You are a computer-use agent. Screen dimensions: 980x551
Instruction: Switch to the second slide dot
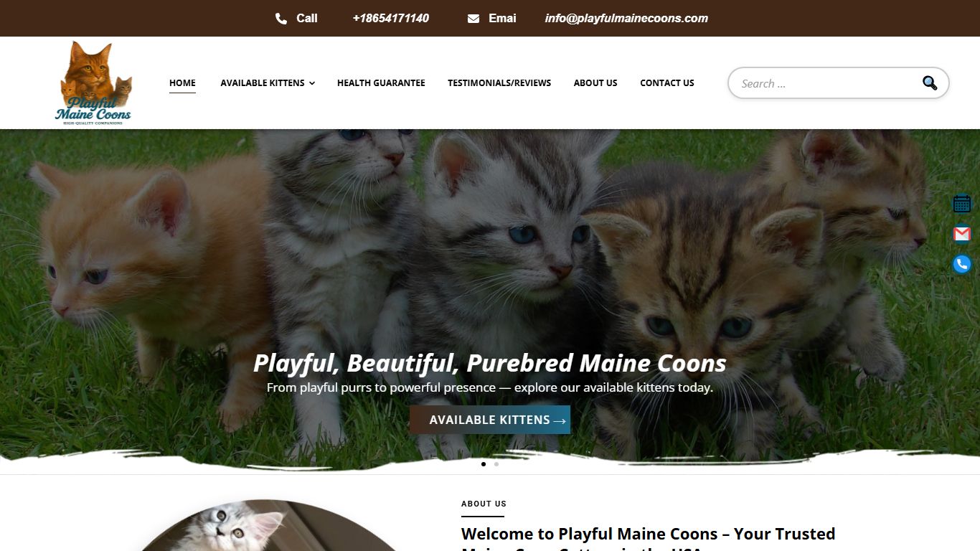[x=496, y=464]
